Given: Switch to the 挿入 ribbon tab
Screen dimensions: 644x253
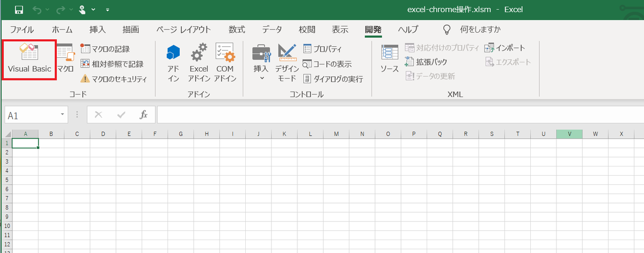Looking at the screenshot, I should coord(97,29).
